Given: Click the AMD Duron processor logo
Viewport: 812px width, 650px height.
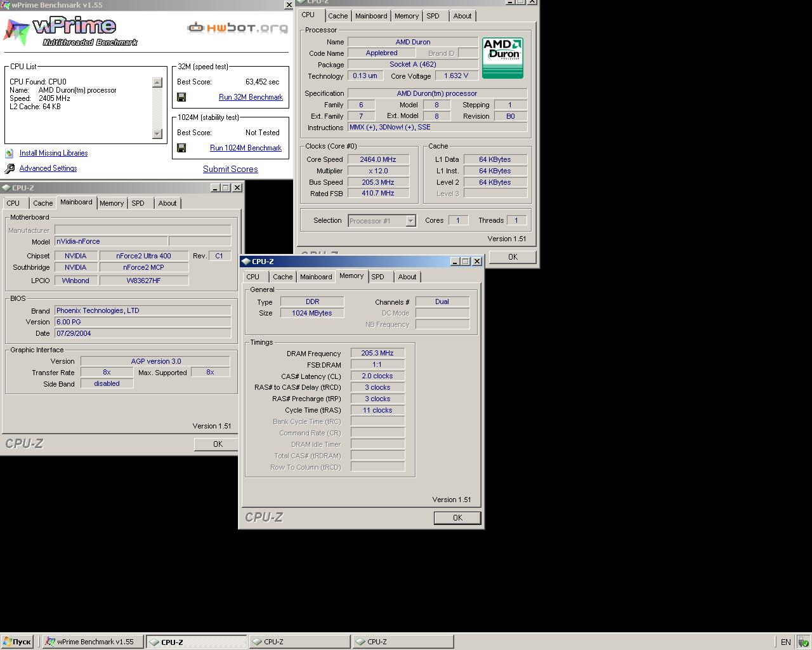Looking at the screenshot, I should click(x=502, y=58).
